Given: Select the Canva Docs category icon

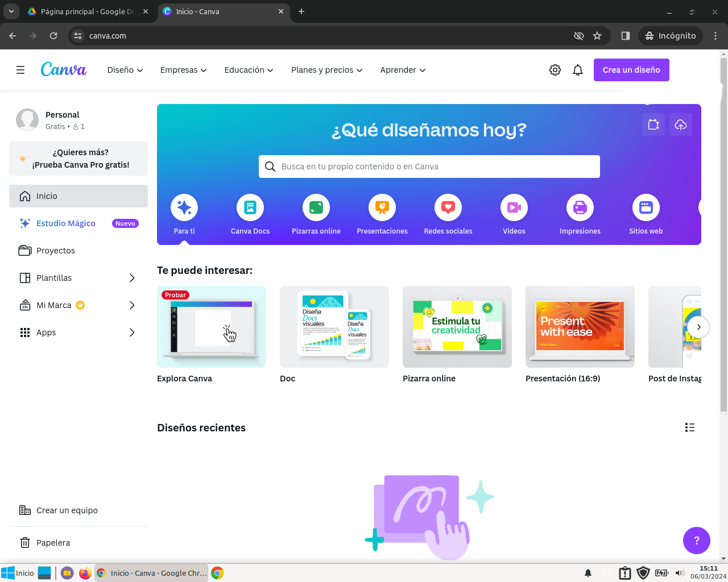Looking at the screenshot, I should pos(250,208).
